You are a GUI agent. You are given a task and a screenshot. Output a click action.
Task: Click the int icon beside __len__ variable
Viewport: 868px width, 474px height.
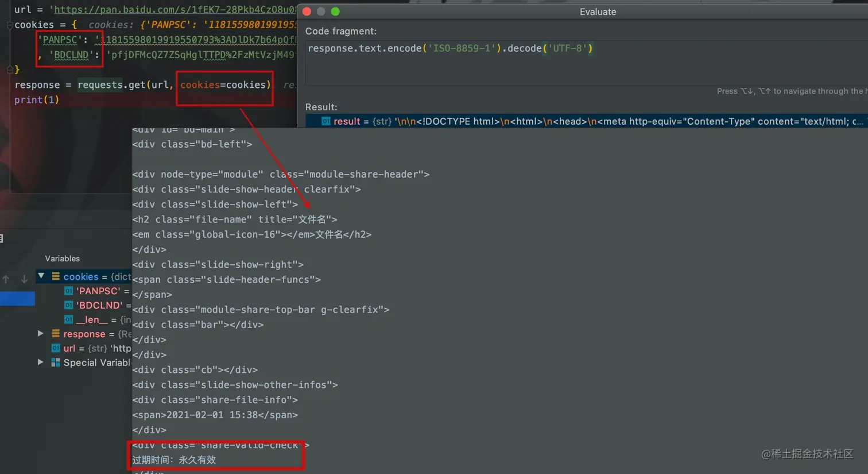pyautogui.click(x=69, y=319)
